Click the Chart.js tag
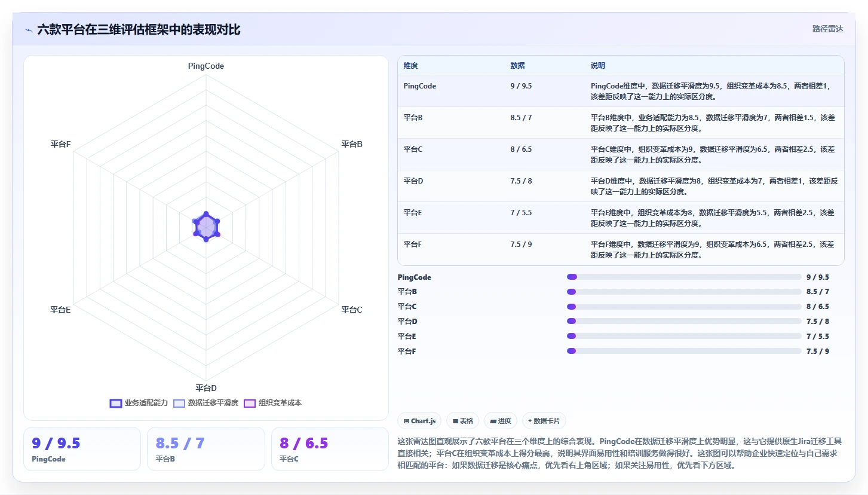The image size is (868, 495). [419, 421]
